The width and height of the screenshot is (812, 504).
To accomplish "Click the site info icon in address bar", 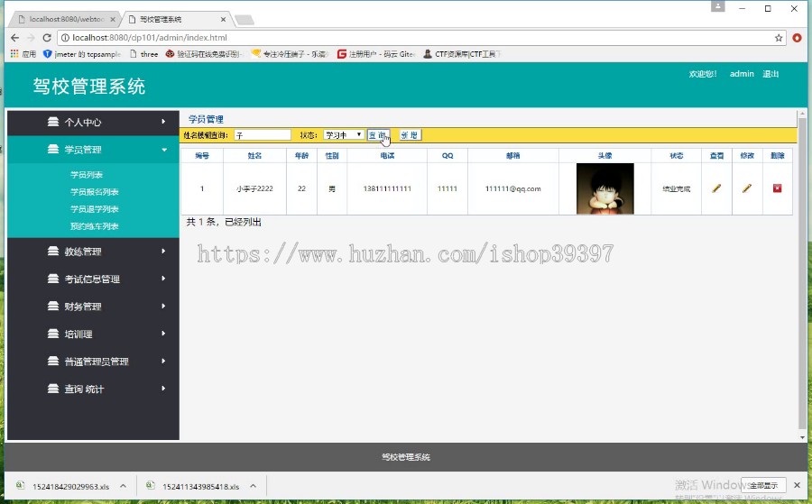I will click(x=65, y=38).
